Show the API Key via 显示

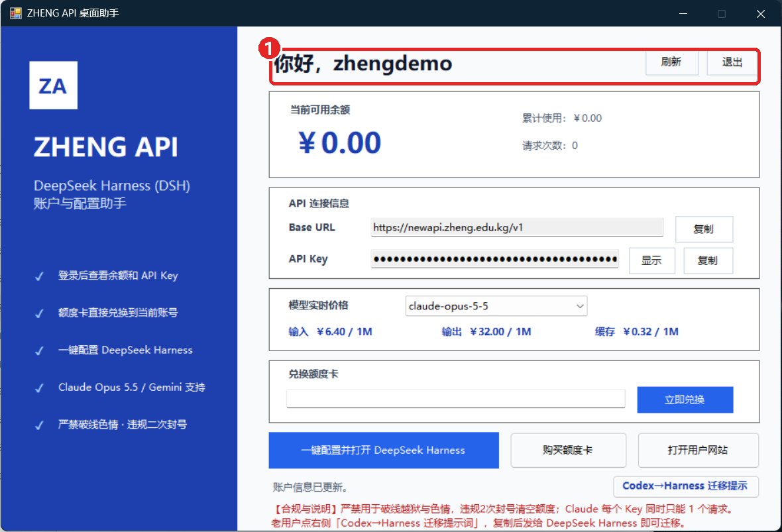coord(651,260)
